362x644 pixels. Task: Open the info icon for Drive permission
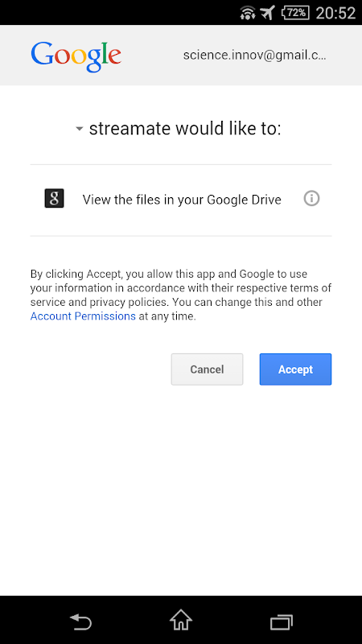click(x=311, y=199)
